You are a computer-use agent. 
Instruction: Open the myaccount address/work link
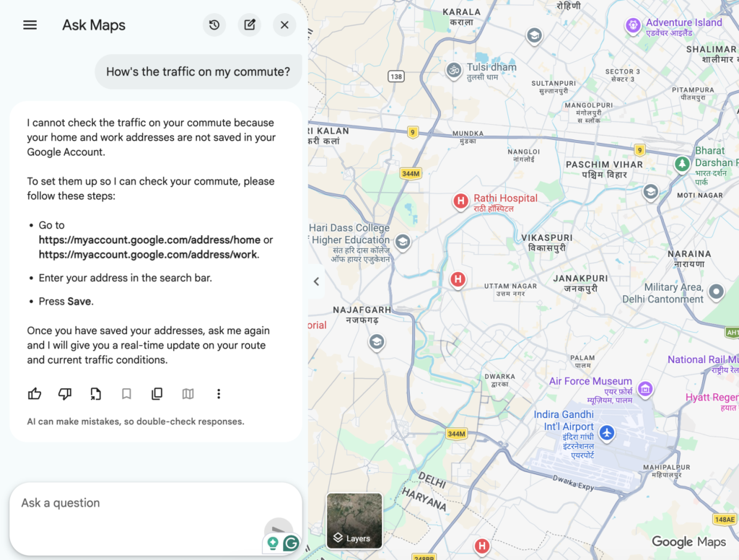pyautogui.click(x=148, y=255)
